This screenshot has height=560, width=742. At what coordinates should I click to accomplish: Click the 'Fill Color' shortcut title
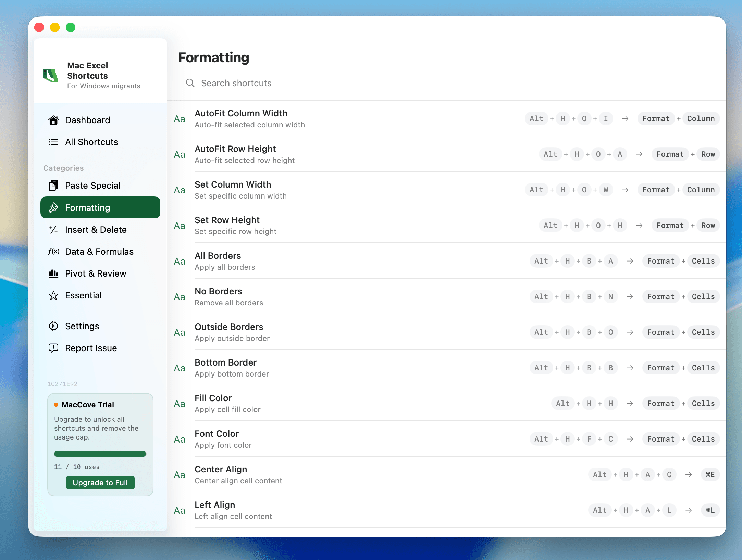coord(213,398)
